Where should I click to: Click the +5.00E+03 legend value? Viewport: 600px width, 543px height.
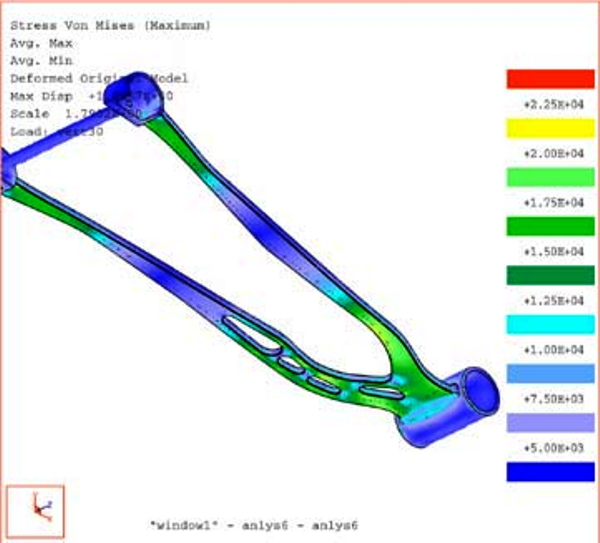click(x=553, y=447)
